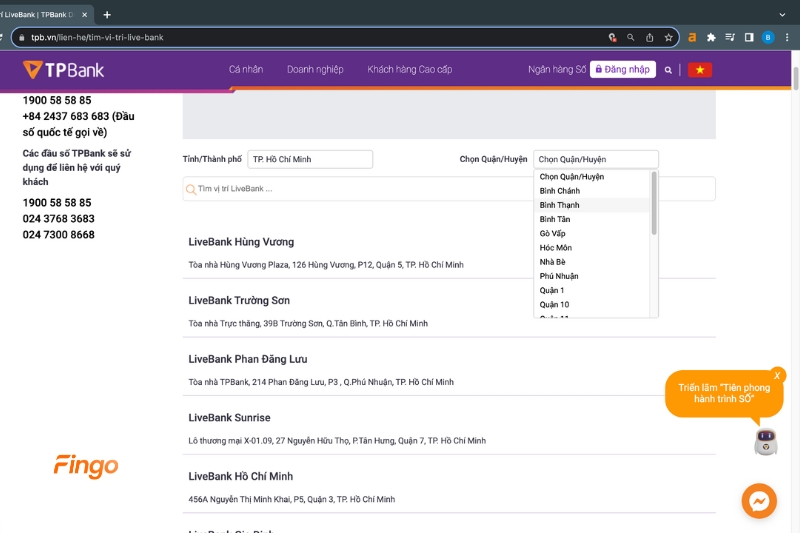This screenshot has height=533, width=800.
Task: Select Bình Chánh district option
Action: point(592,191)
